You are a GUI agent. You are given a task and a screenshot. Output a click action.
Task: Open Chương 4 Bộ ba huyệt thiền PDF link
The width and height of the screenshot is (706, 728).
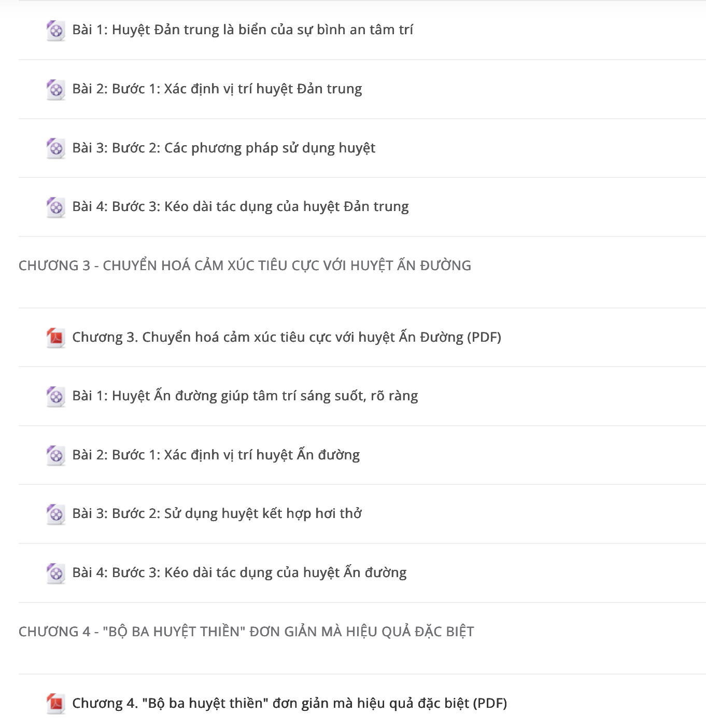coord(290,704)
